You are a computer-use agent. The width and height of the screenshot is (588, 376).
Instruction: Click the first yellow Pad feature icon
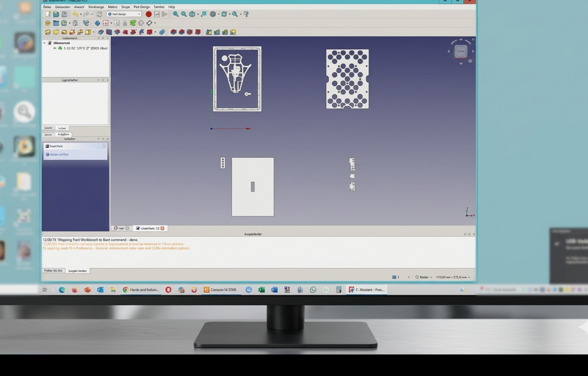[x=48, y=32]
